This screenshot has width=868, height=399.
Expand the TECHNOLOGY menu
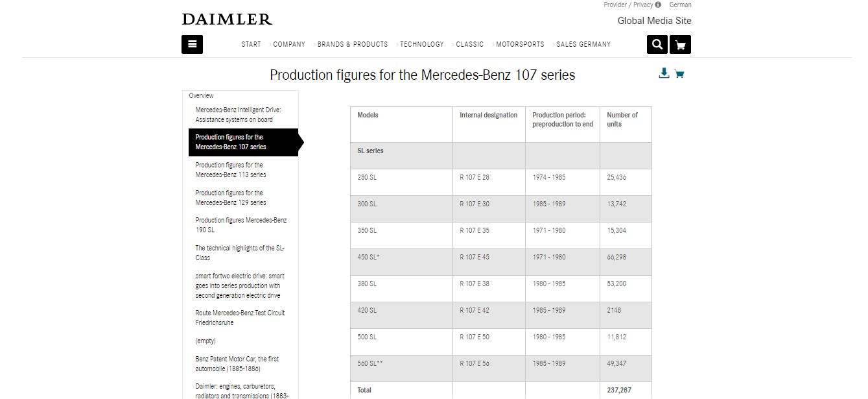coord(422,44)
